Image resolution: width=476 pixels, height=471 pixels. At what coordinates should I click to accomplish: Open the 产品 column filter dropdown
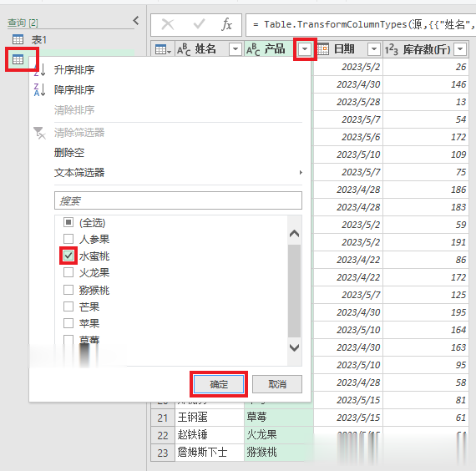(305, 49)
